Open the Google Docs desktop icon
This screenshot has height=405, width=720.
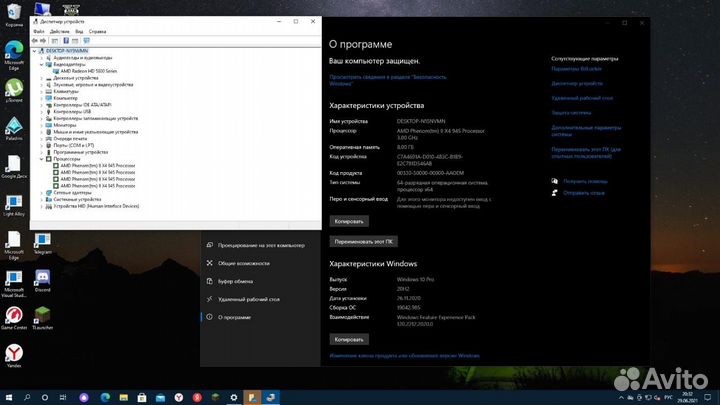point(14,166)
